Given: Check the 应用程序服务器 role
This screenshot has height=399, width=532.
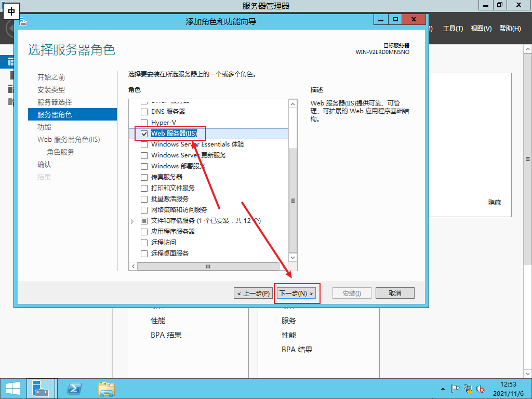Looking at the screenshot, I should coord(144,232).
